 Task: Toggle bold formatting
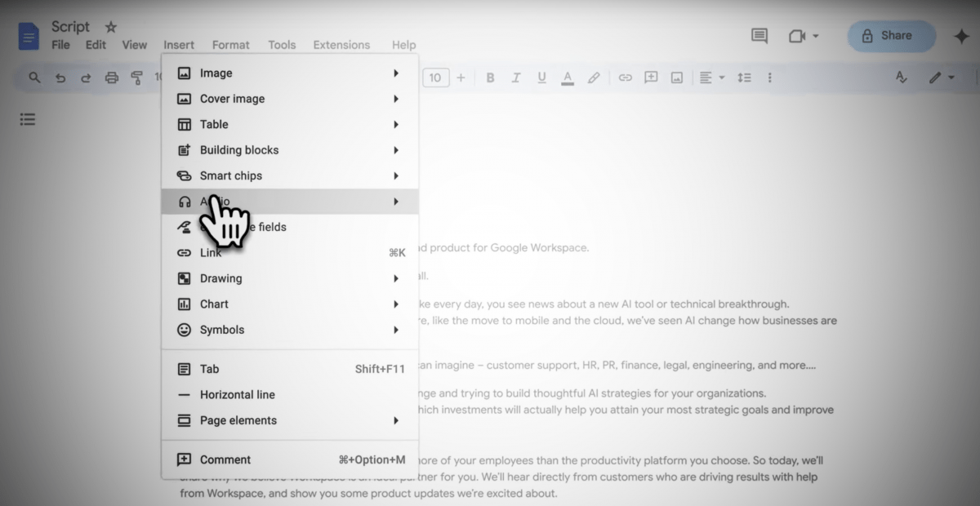tap(490, 78)
